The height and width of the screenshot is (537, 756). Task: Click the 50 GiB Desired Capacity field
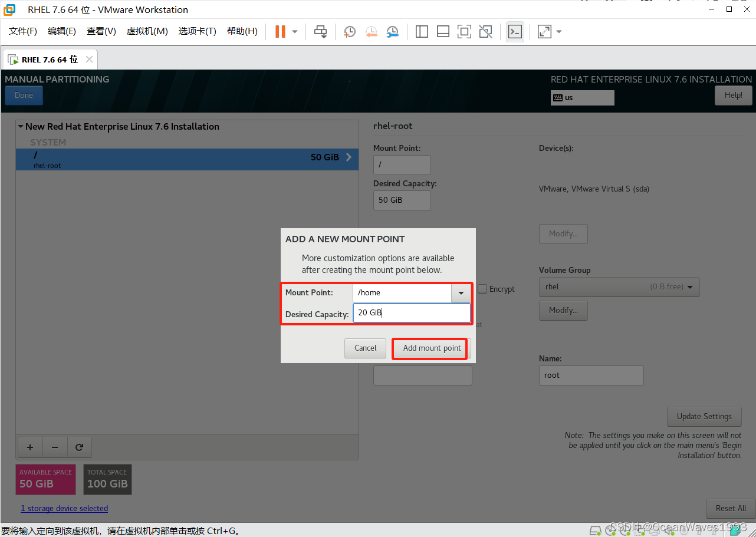pyautogui.click(x=402, y=200)
